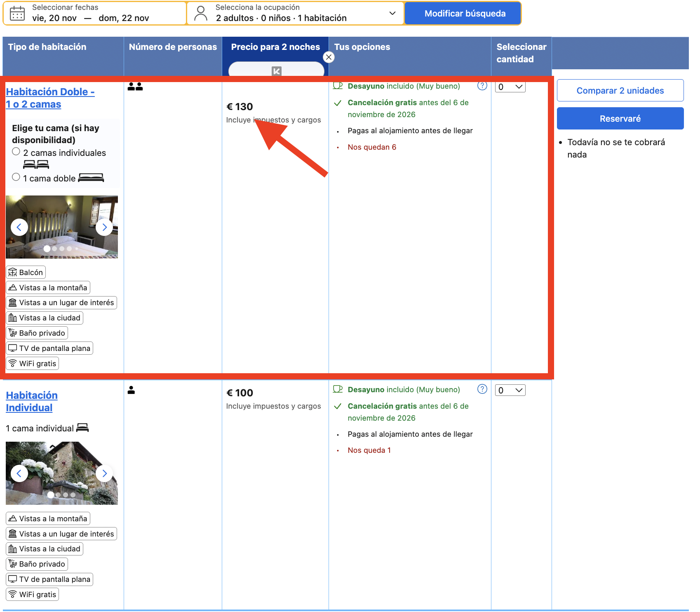This screenshot has width=700, height=612.
Task: Click Baño privado tag in single room
Action: tap(37, 564)
